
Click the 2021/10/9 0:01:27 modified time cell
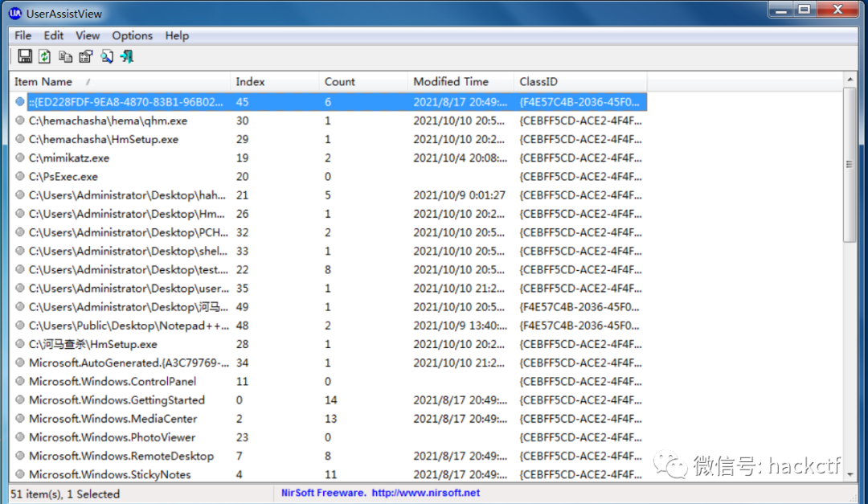tap(460, 195)
